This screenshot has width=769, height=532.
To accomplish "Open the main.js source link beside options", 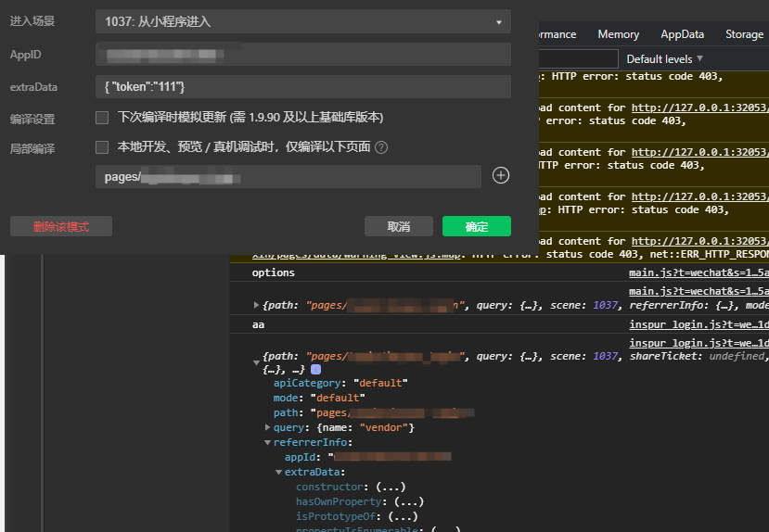I will pos(699,272).
